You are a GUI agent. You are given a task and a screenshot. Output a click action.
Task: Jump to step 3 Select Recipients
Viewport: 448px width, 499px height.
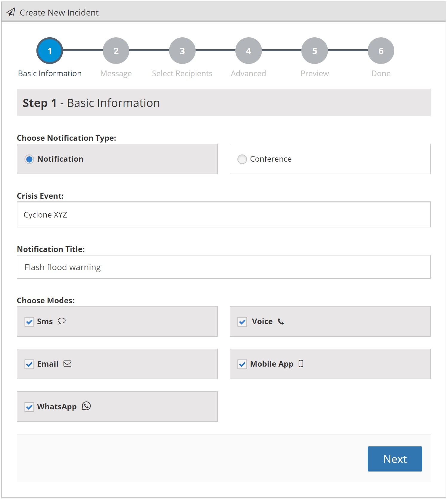click(182, 51)
